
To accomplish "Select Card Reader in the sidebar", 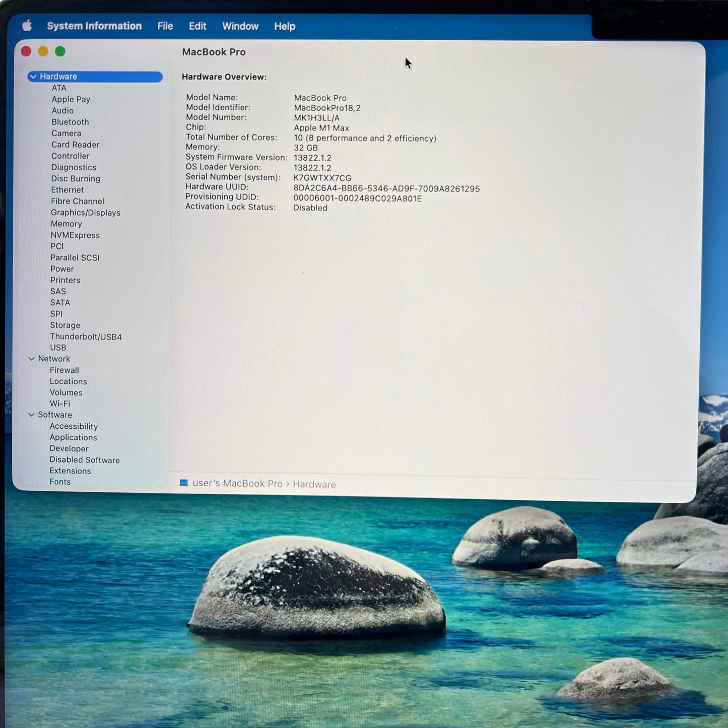I will [75, 145].
